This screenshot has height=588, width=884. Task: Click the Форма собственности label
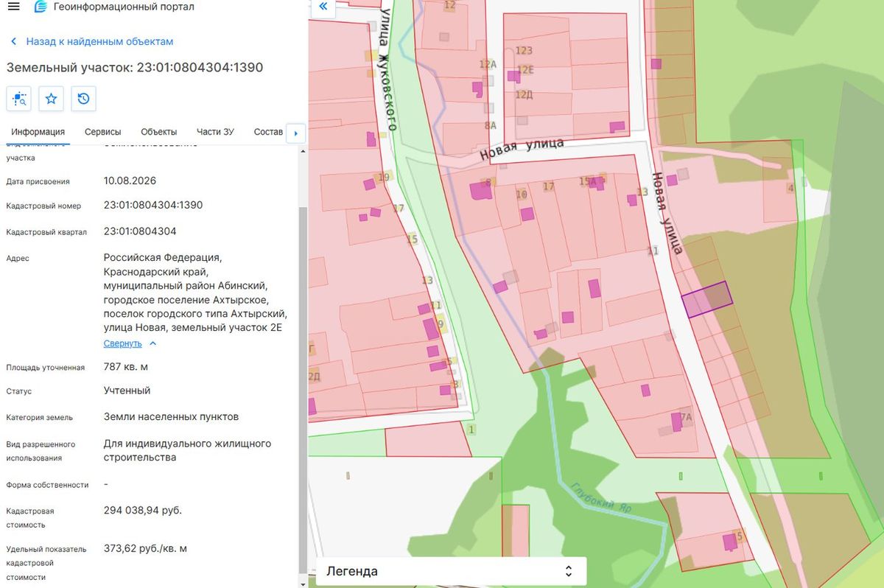pos(47,485)
